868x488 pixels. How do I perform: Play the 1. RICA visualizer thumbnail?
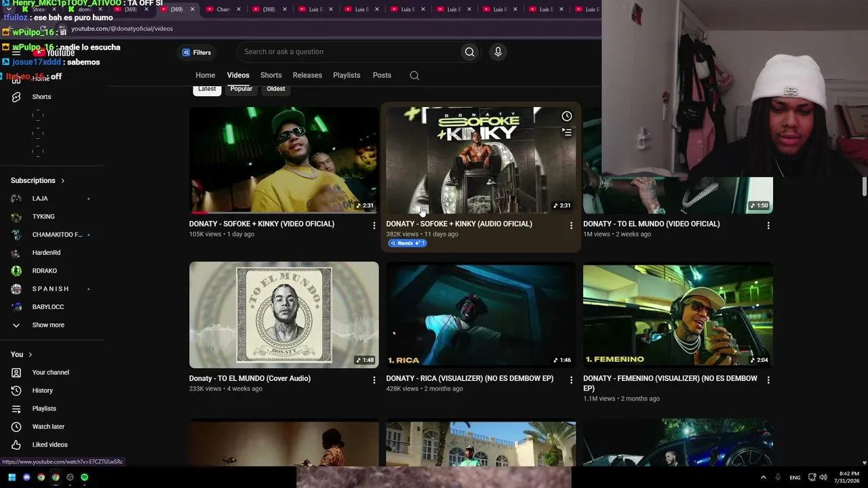[481, 315]
